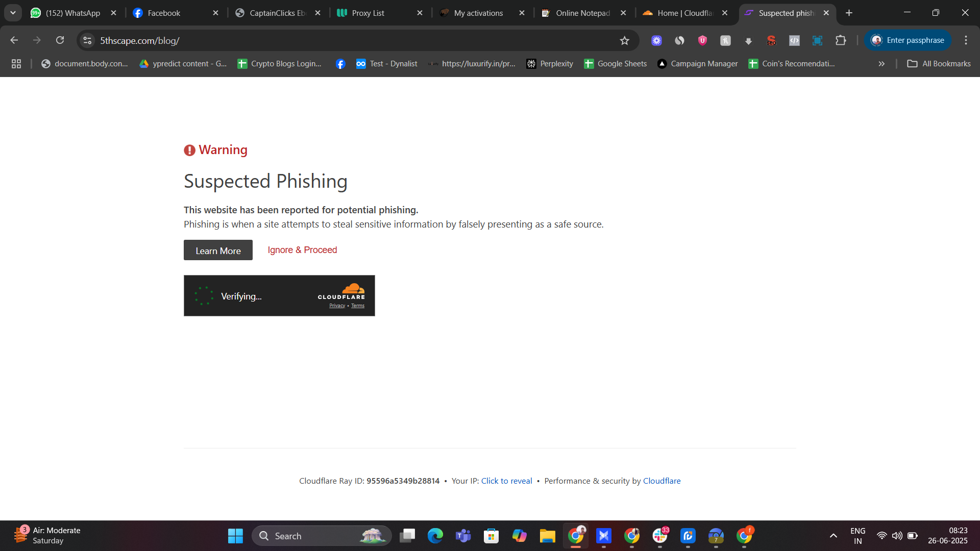View site information icon in the address bar
Viewport: 980px width, 551px height.
click(87, 40)
